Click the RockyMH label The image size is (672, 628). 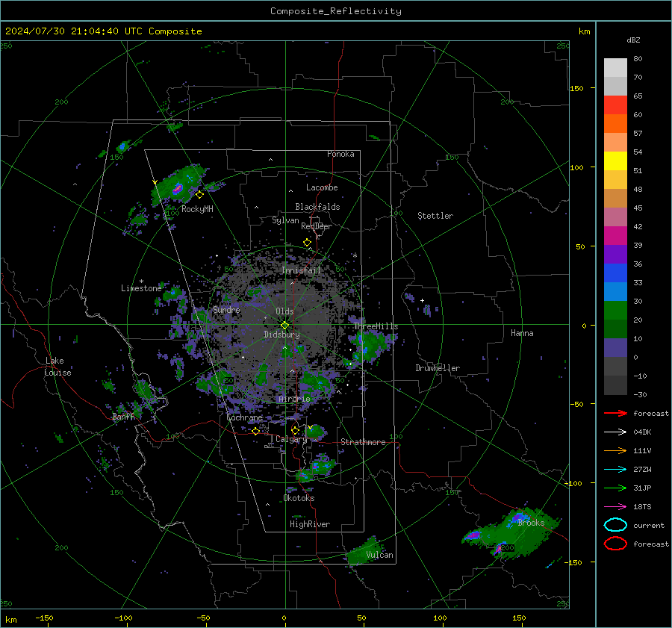tap(197, 209)
